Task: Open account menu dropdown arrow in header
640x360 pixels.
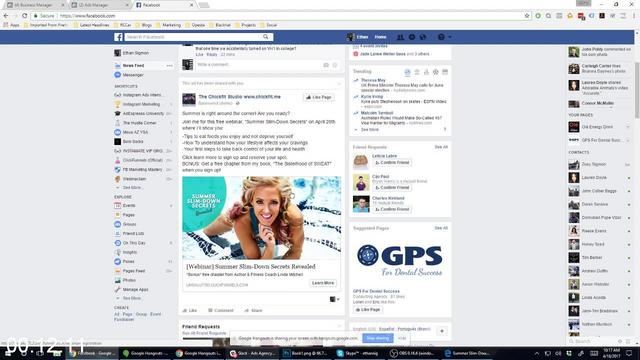Action: 450,37
